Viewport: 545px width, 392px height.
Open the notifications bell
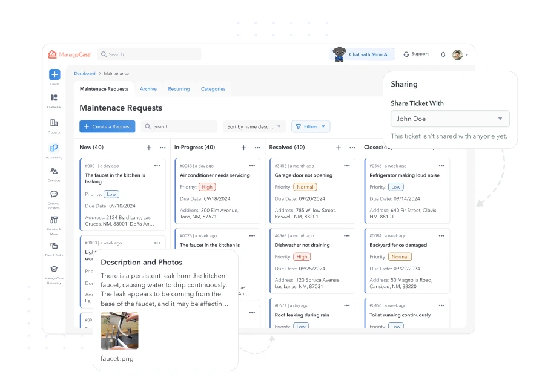443,54
